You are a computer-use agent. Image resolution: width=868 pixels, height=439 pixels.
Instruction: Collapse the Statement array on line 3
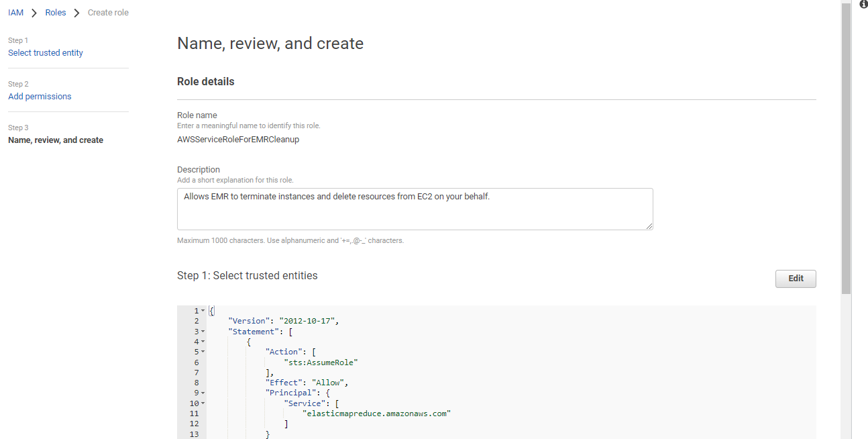pyautogui.click(x=203, y=331)
